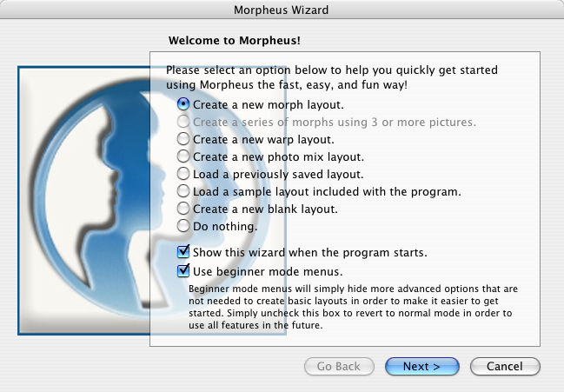Click the 'Next >' button
This screenshot has height=392, width=564.
(x=421, y=367)
